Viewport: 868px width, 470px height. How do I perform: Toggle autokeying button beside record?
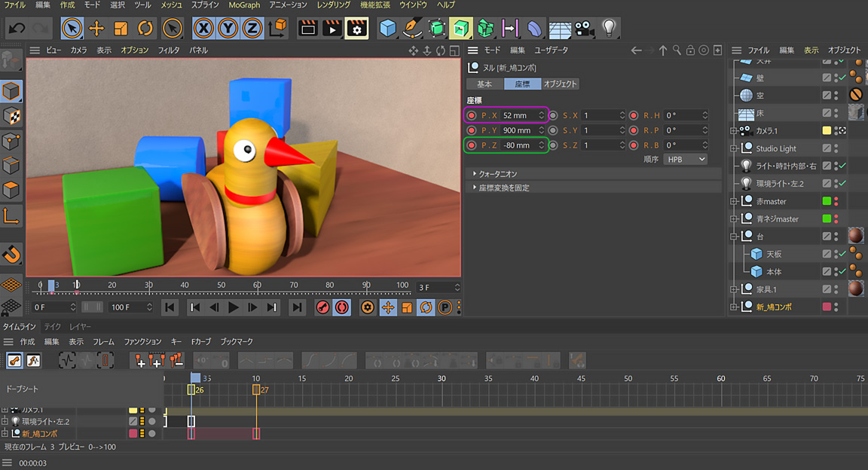coord(341,307)
